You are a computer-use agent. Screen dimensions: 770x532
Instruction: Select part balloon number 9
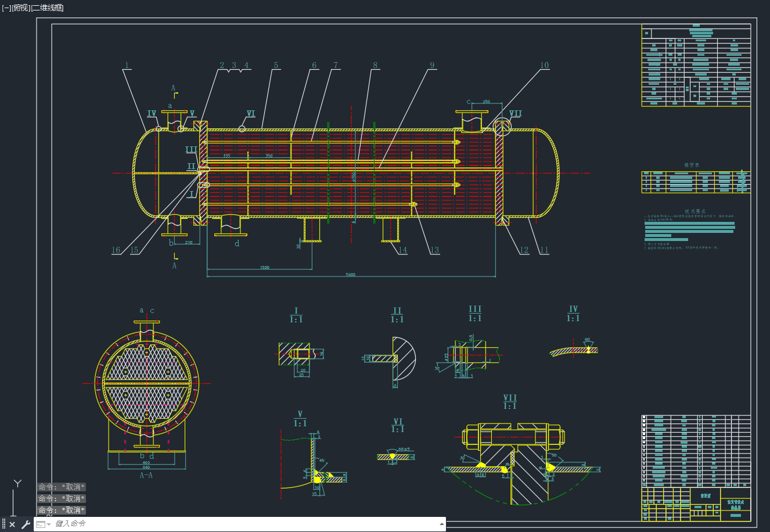(x=432, y=65)
